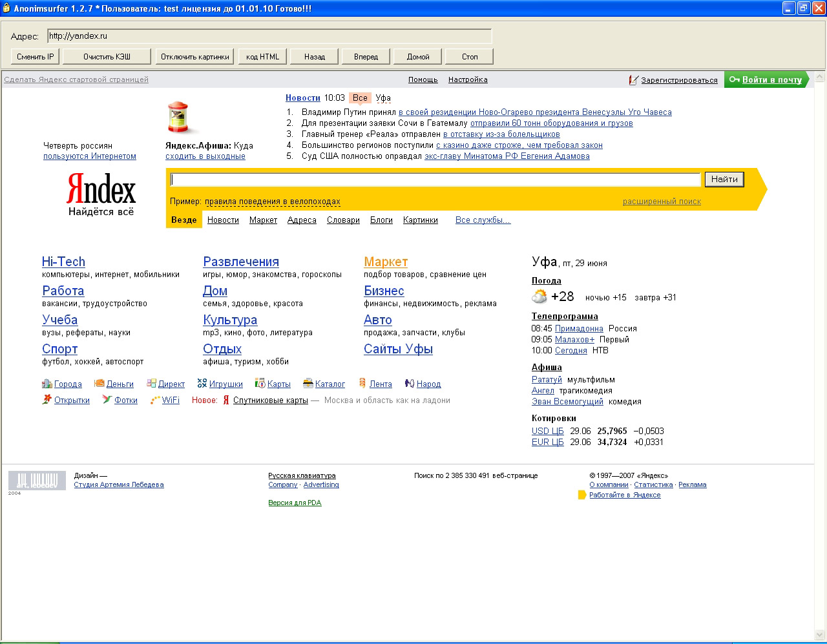Screen dimensions: 827x644
Task: Click the page vertical scrollbar up arrow
Action: [821, 76]
